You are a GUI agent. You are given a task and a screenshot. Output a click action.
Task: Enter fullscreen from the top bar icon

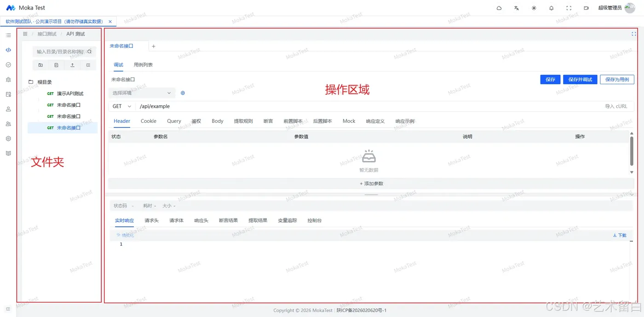(569, 8)
